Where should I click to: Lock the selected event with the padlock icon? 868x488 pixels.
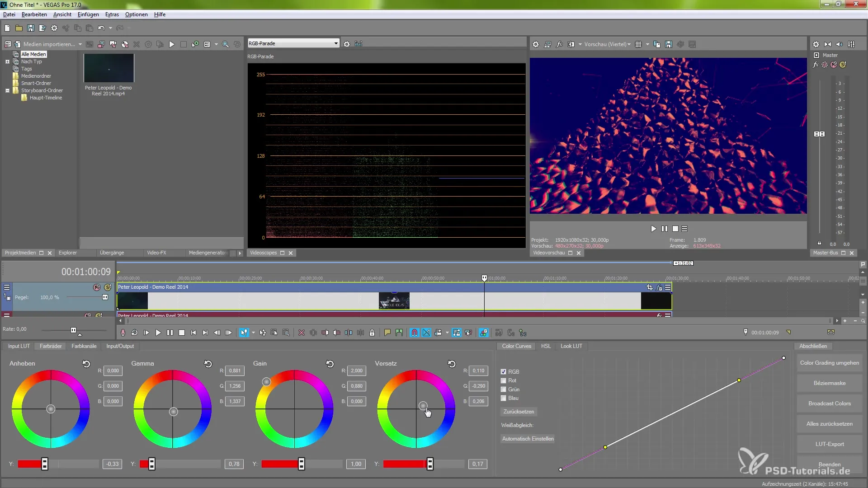pyautogui.click(x=372, y=333)
